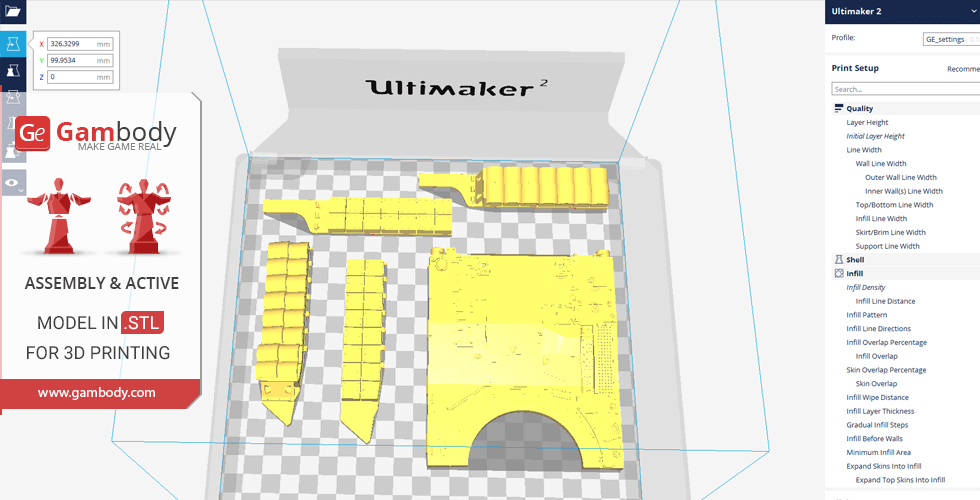Select the Layer Height setting
This screenshot has height=500, width=980.
(x=867, y=122)
